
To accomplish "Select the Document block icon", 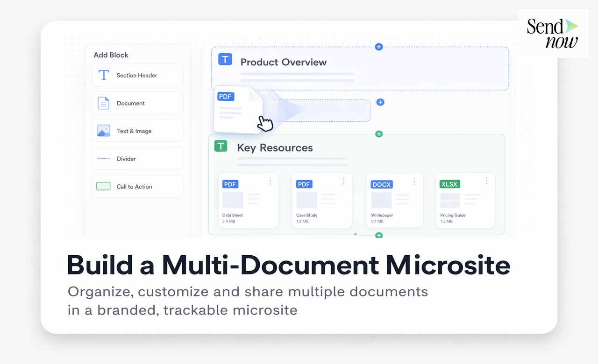I will point(103,103).
